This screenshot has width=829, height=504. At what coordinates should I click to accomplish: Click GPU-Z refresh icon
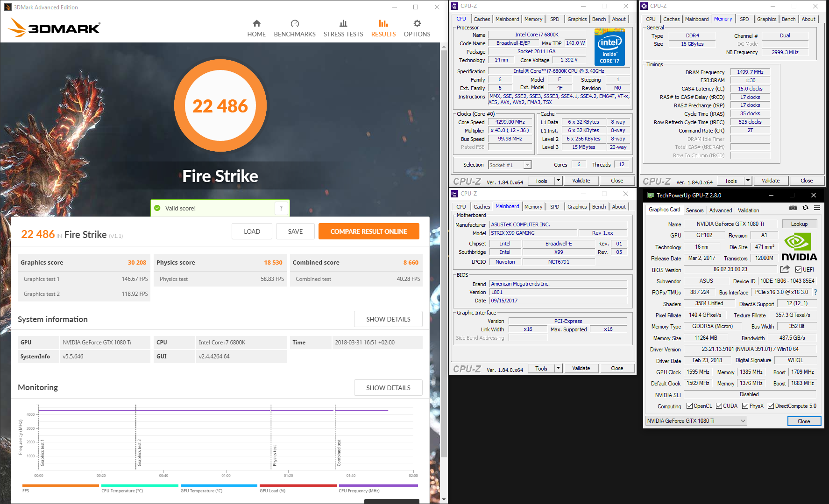click(805, 208)
